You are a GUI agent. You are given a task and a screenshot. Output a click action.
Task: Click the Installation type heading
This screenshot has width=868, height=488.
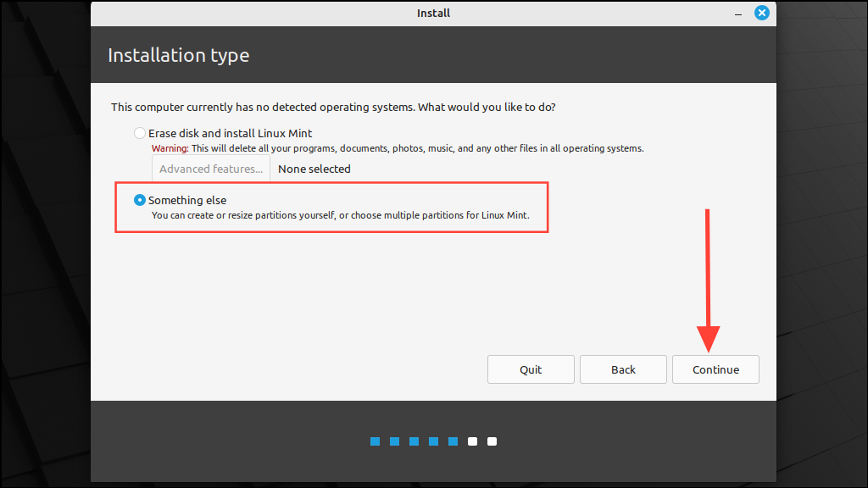point(178,55)
